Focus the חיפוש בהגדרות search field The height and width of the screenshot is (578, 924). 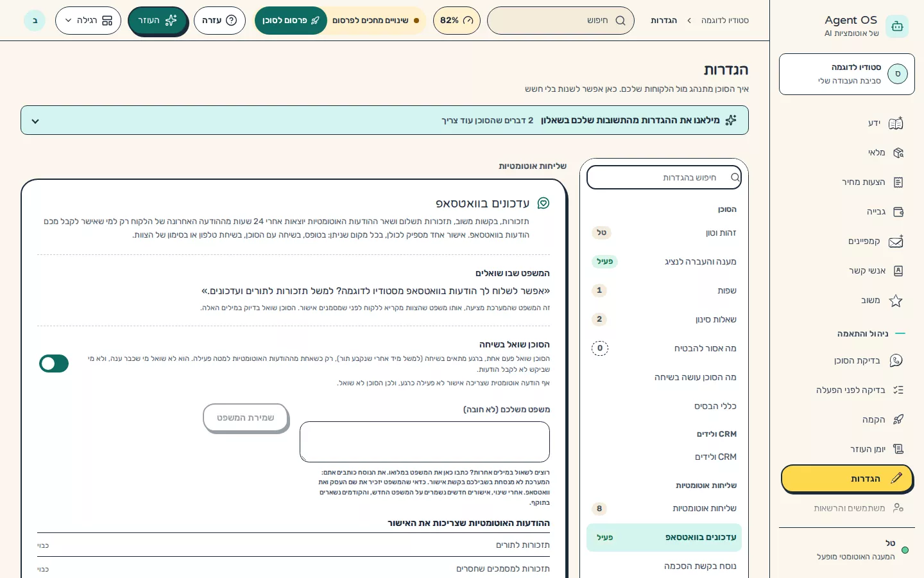click(664, 178)
